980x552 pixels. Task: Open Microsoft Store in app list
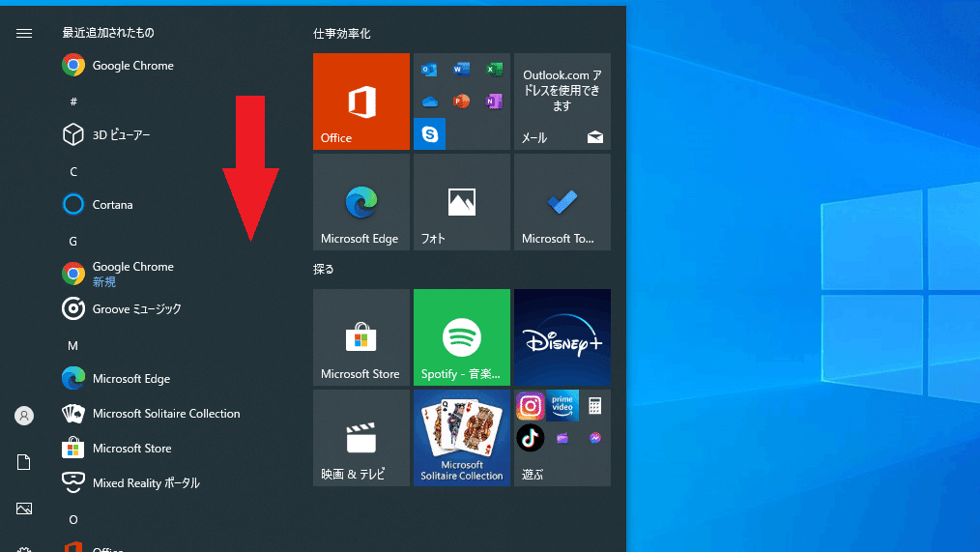tap(117, 449)
